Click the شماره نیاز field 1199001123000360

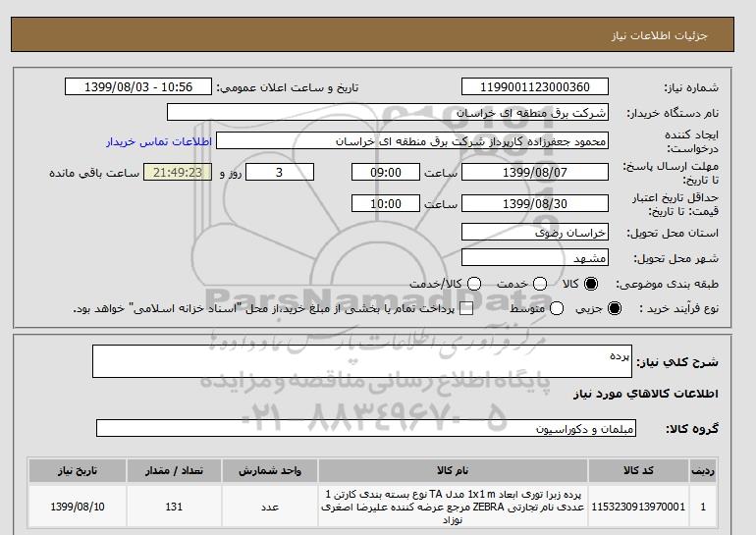point(535,86)
